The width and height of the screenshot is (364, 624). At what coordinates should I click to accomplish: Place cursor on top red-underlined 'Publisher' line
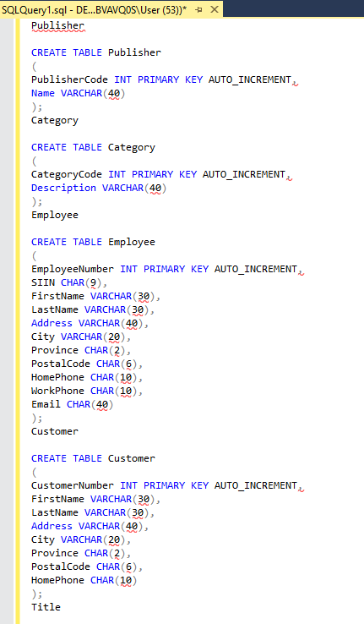click(57, 25)
